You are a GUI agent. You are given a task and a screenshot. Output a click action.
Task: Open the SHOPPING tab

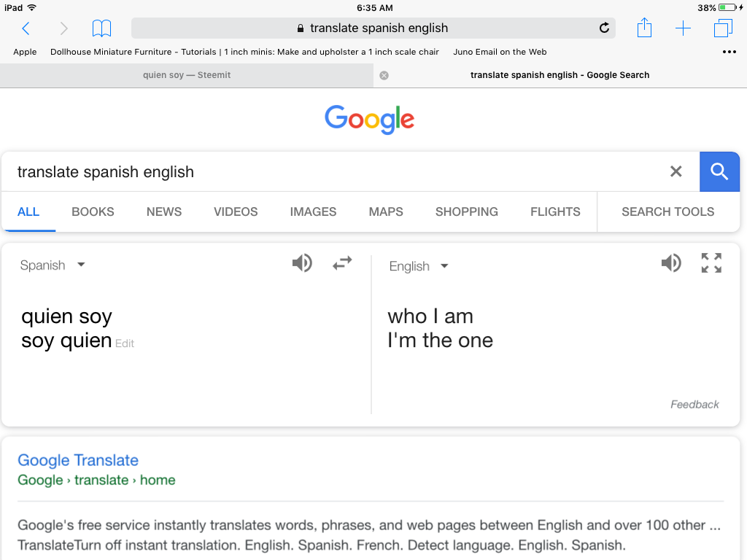tap(467, 212)
